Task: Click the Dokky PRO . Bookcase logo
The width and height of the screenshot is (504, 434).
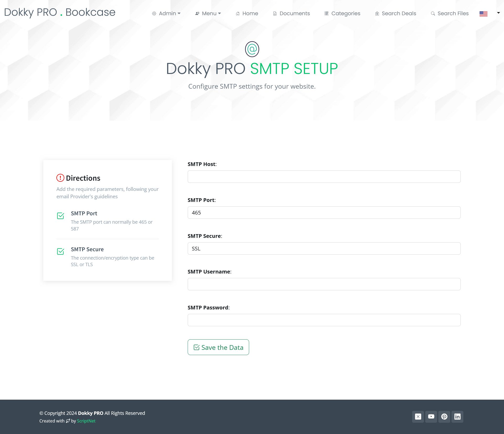Action: coord(60,12)
